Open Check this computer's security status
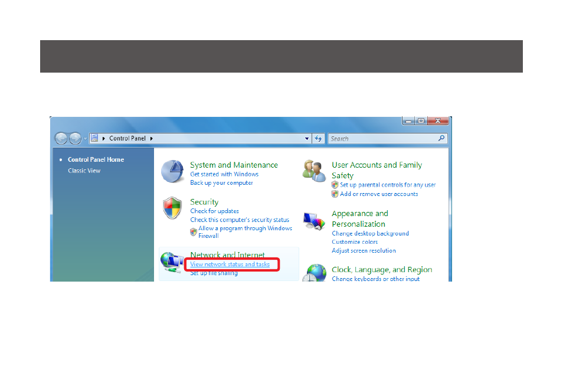The image size is (563, 392). click(x=240, y=220)
